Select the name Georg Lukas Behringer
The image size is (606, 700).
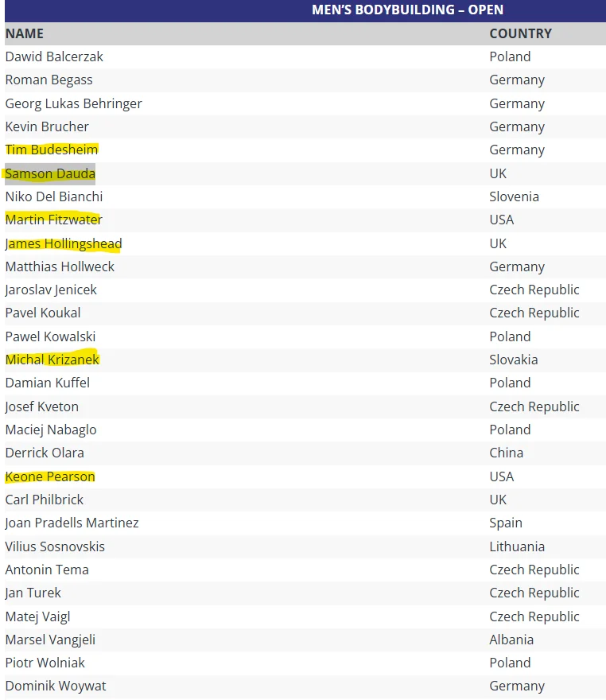pos(74,103)
